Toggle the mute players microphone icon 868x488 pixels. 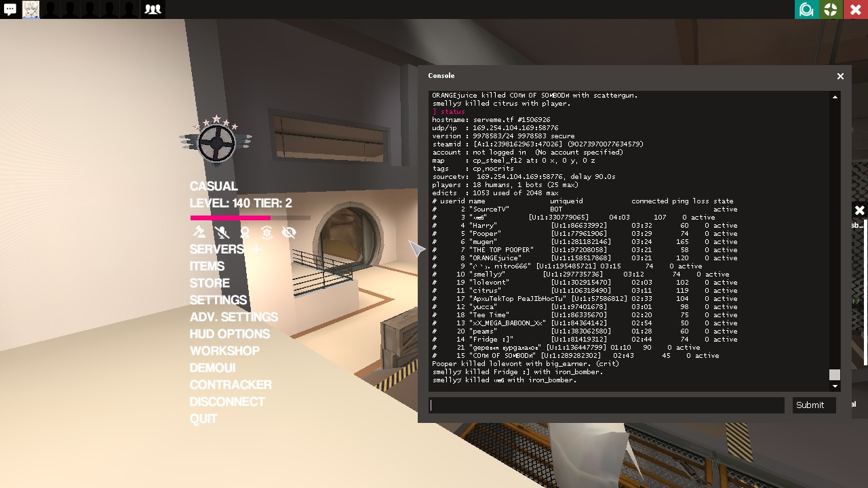[x=222, y=232]
